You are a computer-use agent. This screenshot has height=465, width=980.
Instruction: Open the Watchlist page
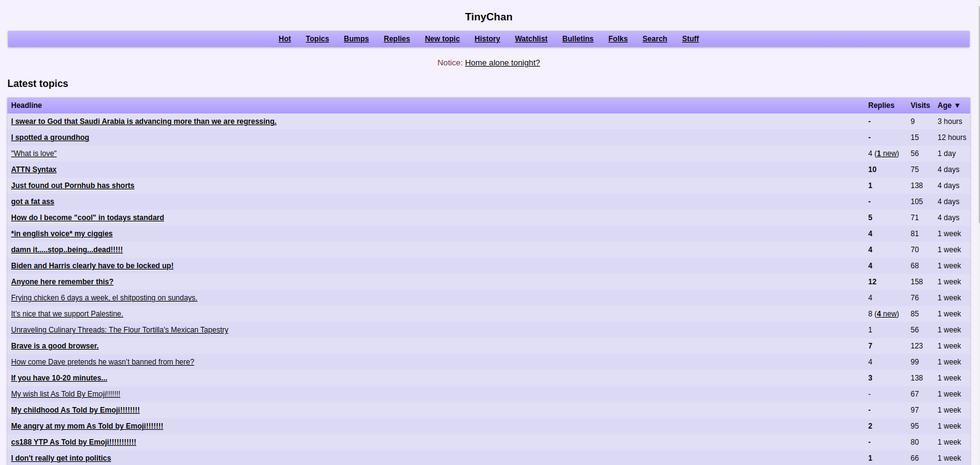[x=530, y=39]
